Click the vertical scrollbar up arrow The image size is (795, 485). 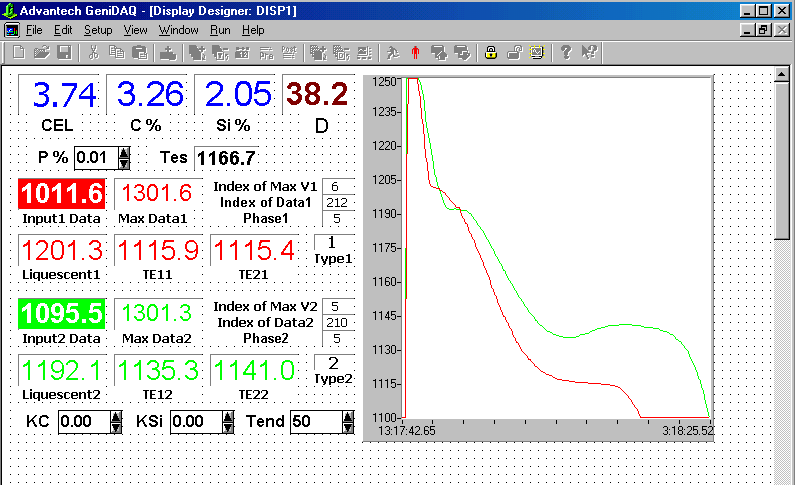coord(781,75)
